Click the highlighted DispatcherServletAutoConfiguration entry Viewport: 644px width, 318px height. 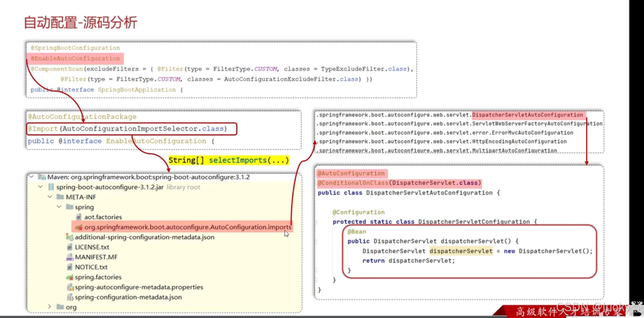pyautogui.click(x=527, y=115)
